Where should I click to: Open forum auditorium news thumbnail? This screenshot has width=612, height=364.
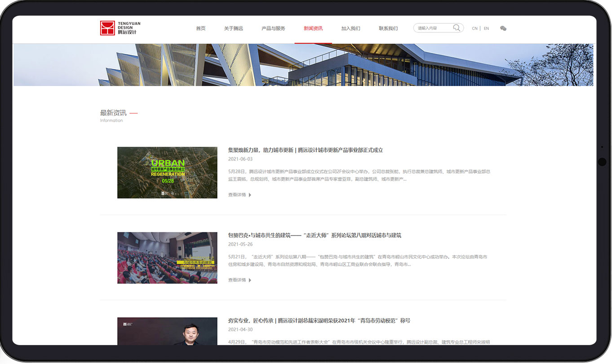point(167,258)
